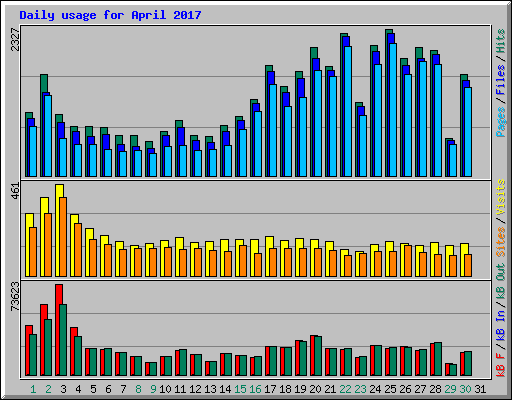
Task: Click day label 17 on the x-axis
Action: (x=270, y=389)
